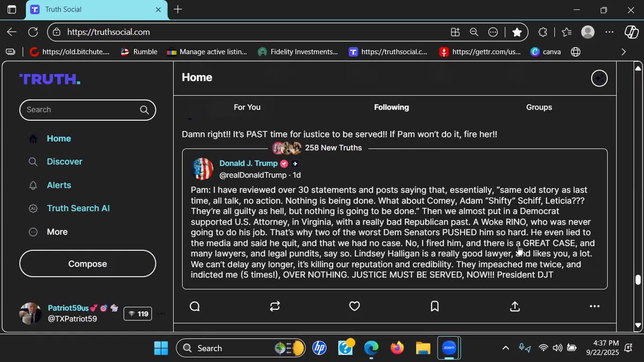Click the split-screen apps icon in address bar

[x=455, y=32]
